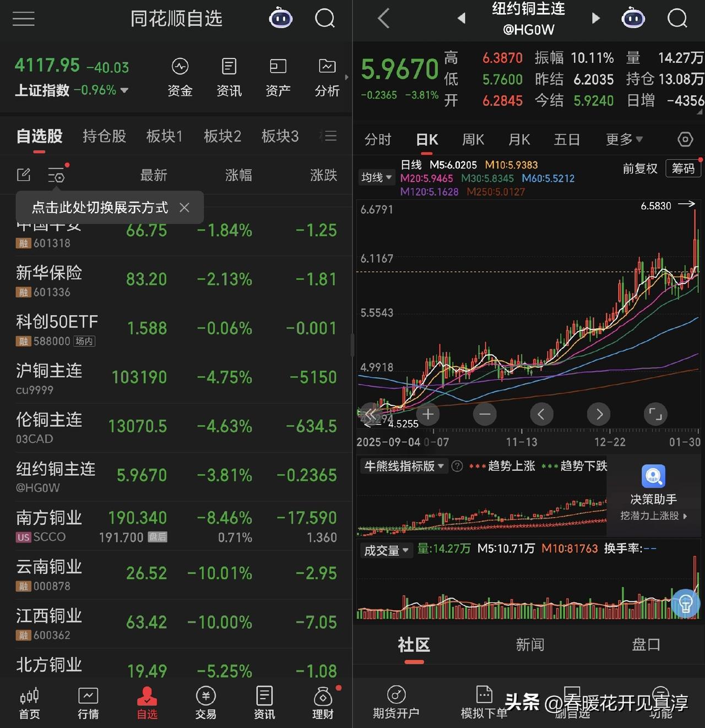Toggle 前复权 price adjustment
The width and height of the screenshot is (705, 728).
click(x=640, y=169)
